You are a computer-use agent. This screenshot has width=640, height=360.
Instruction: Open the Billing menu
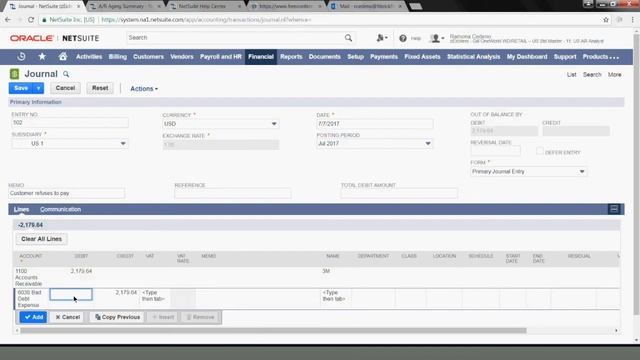[118, 57]
